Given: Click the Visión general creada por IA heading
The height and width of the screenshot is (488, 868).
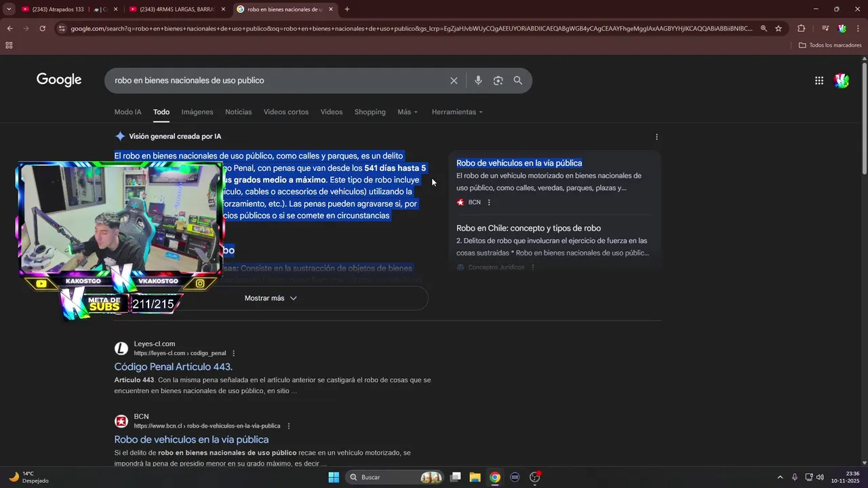Looking at the screenshot, I should [x=175, y=136].
